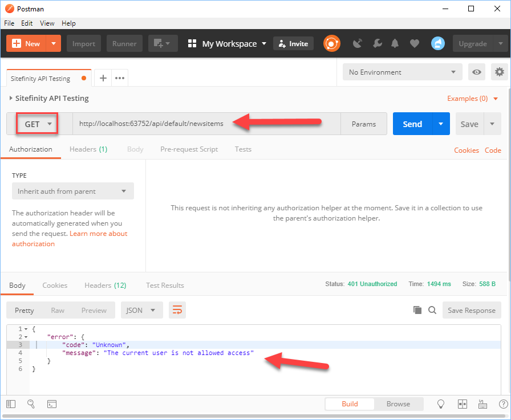The image size is (511, 420).
Task: Open the File menu
Action: (9, 23)
